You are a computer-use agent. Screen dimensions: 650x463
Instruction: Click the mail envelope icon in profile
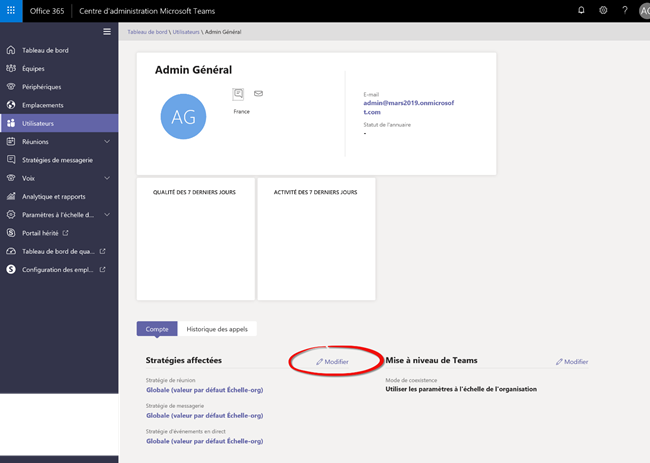pyautogui.click(x=258, y=93)
